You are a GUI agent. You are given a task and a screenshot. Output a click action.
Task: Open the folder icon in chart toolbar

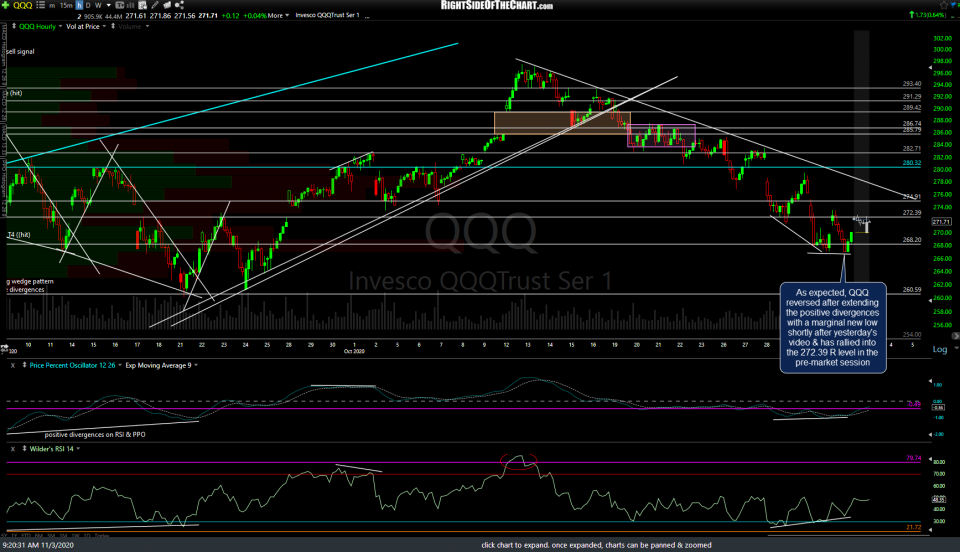pos(167,5)
